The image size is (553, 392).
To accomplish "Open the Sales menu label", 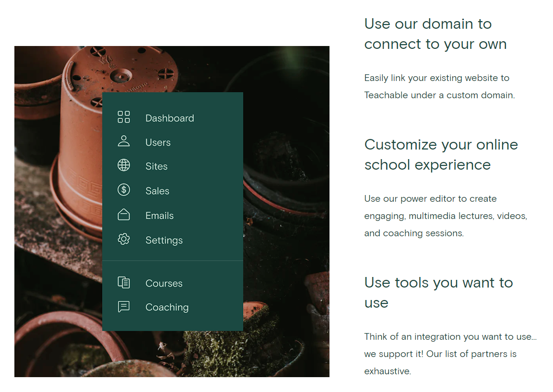I will pos(157,191).
